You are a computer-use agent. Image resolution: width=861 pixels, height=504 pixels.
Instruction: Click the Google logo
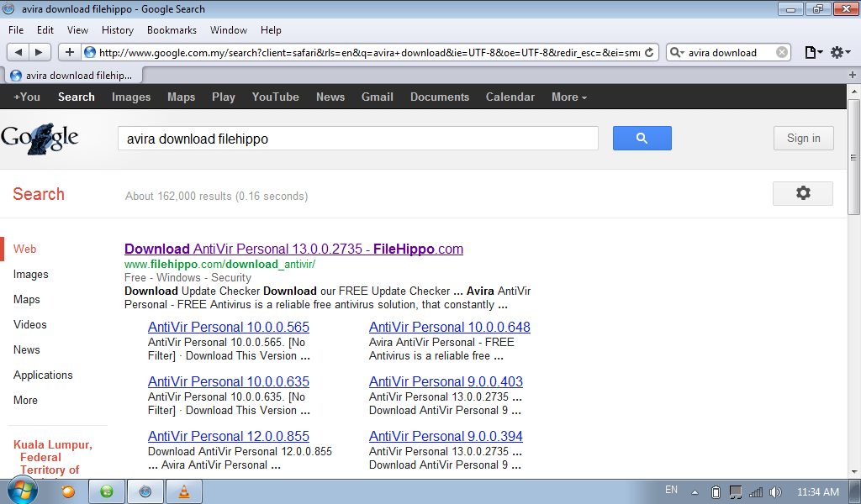click(40, 139)
